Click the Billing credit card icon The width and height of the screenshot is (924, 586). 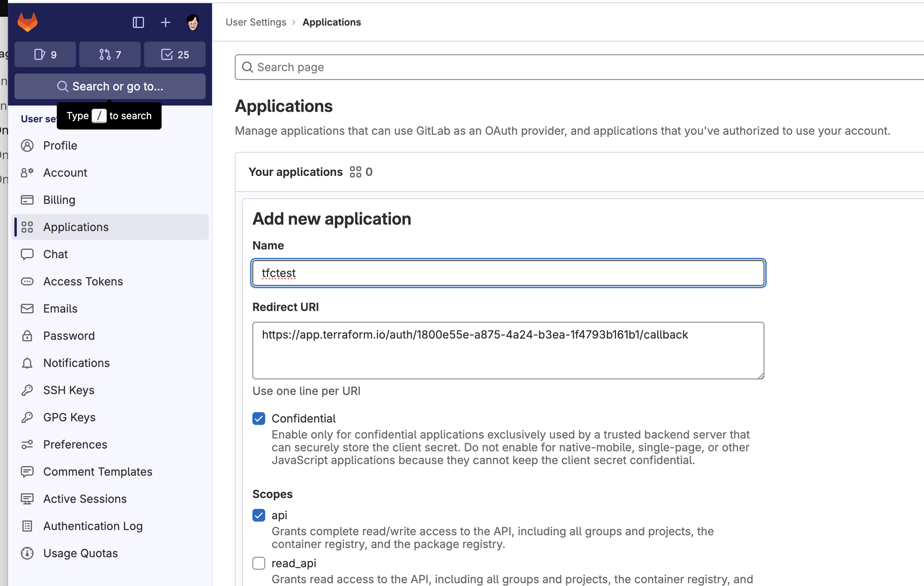(27, 200)
